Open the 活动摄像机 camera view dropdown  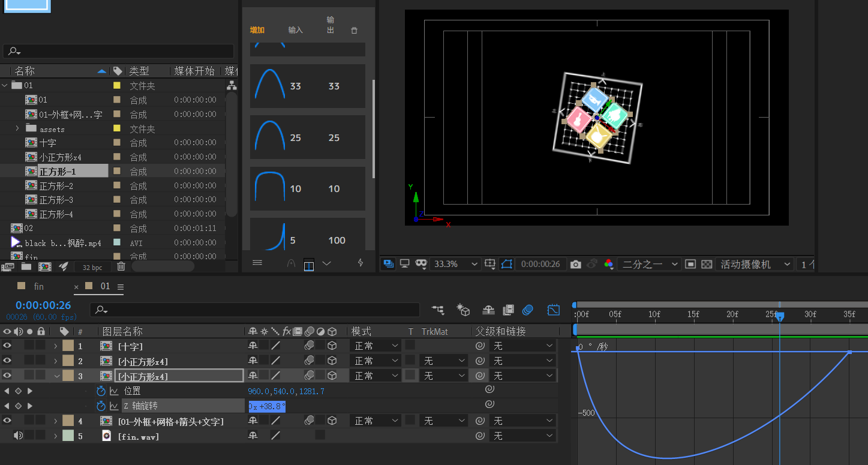pyautogui.click(x=755, y=264)
